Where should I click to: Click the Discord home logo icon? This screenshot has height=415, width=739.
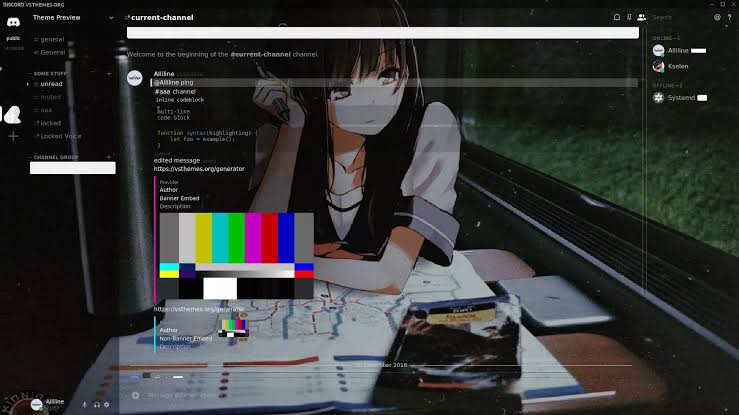(13, 22)
